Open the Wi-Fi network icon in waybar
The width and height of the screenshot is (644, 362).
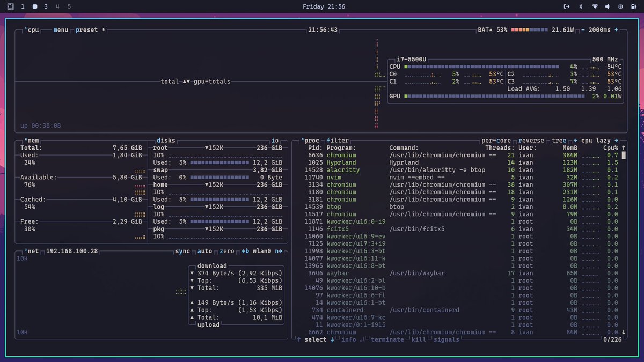[595, 6]
